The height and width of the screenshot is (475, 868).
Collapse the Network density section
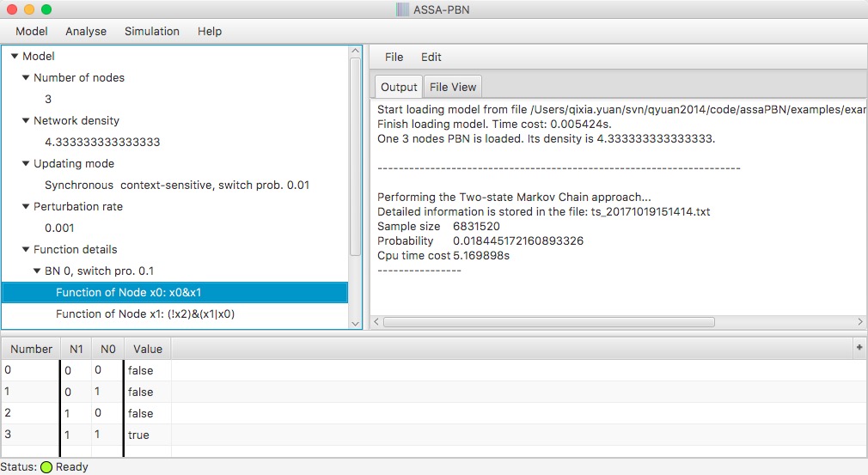[26, 121]
